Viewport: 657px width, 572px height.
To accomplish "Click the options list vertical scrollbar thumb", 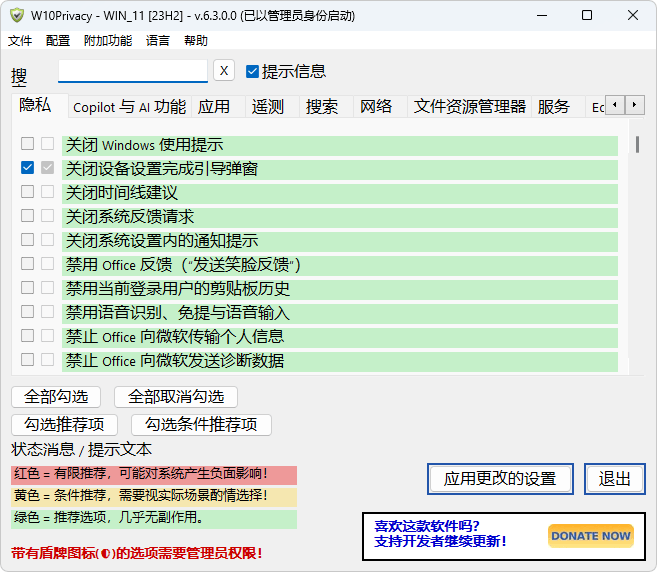I will [x=637, y=145].
